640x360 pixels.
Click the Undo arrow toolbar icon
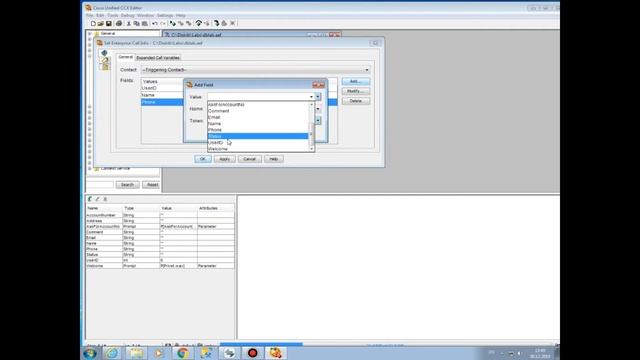155,24
